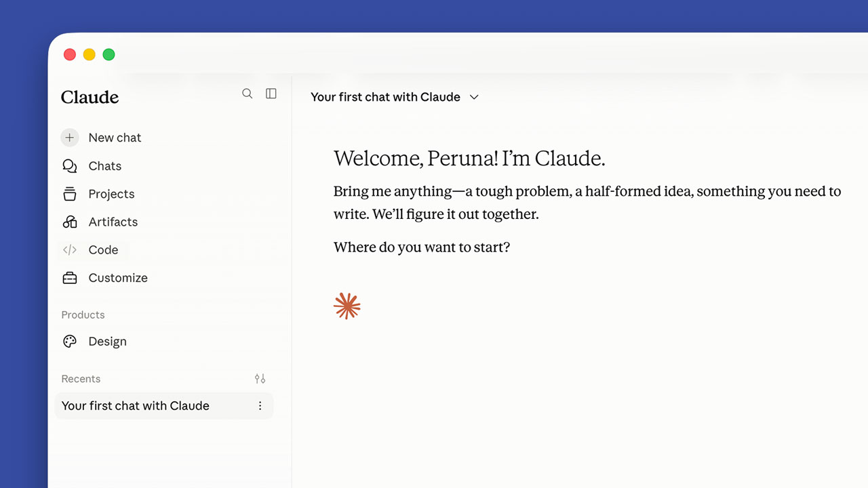Start a New chat
The width and height of the screenshot is (868, 488).
point(115,138)
